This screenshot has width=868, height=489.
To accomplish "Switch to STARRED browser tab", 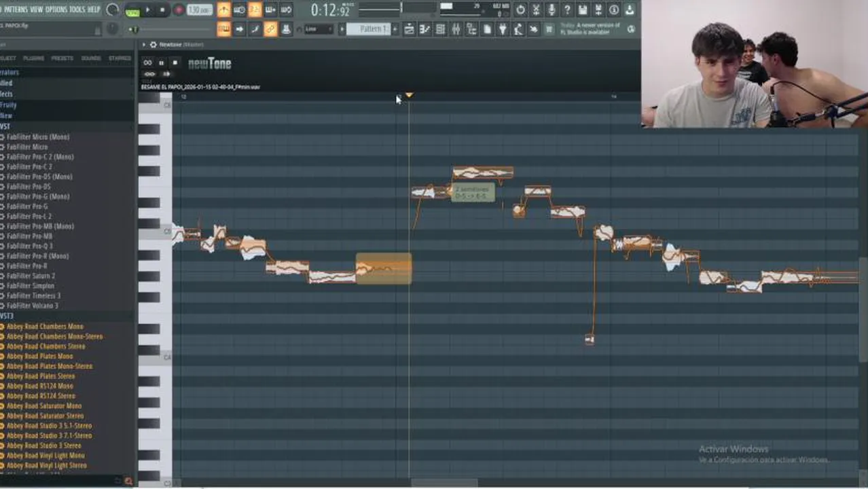I will (120, 58).
